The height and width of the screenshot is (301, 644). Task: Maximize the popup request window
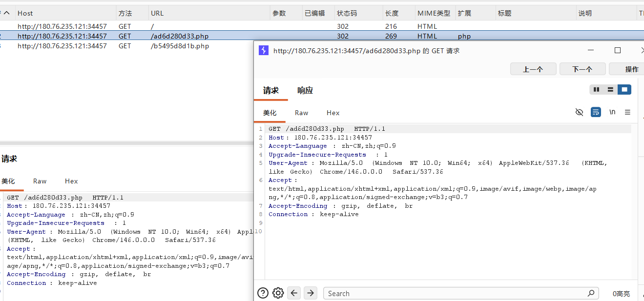tap(617, 50)
